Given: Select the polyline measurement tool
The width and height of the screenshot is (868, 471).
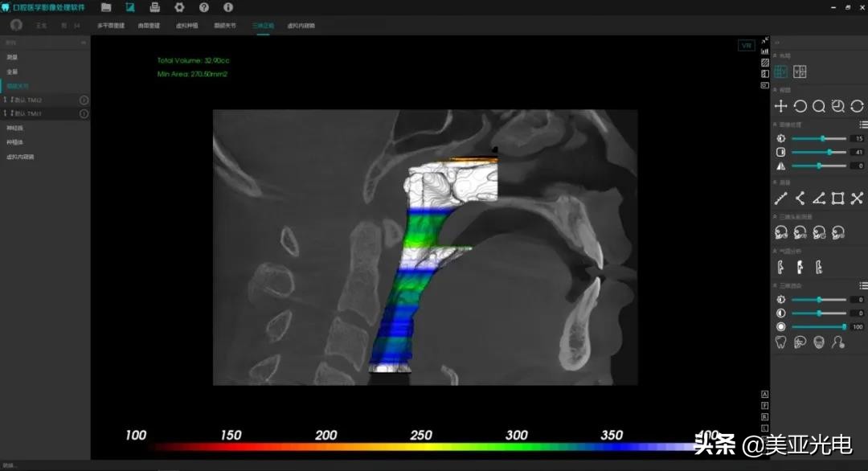Looking at the screenshot, I should [x=800, y=199].
